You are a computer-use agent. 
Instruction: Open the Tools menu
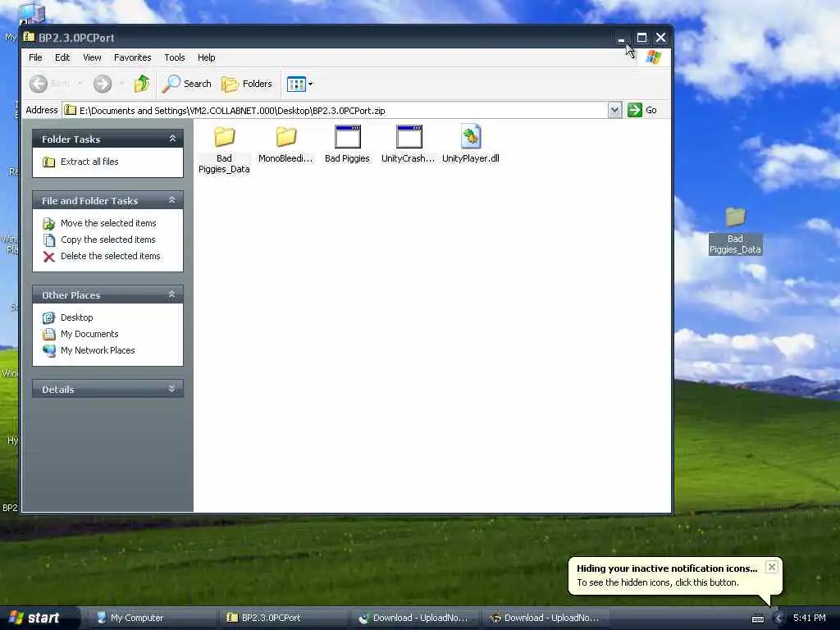pos(175,57)
